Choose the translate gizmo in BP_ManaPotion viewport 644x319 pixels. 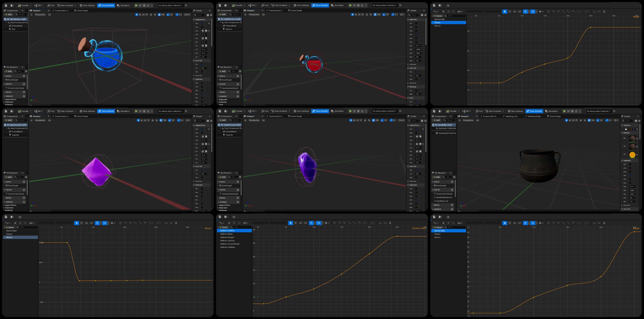click(140, 15)
